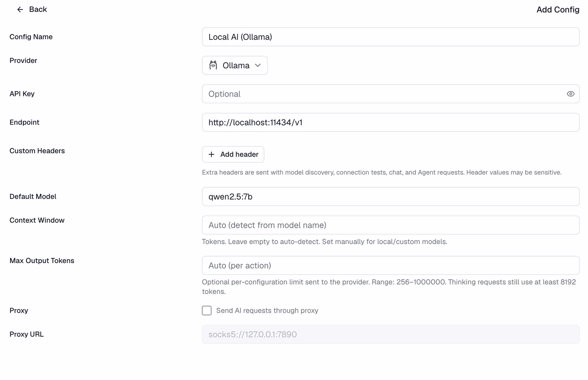Click the disabled Proxy URL field
This screenshot has height=380, width=588.
(x=391, y=334)
